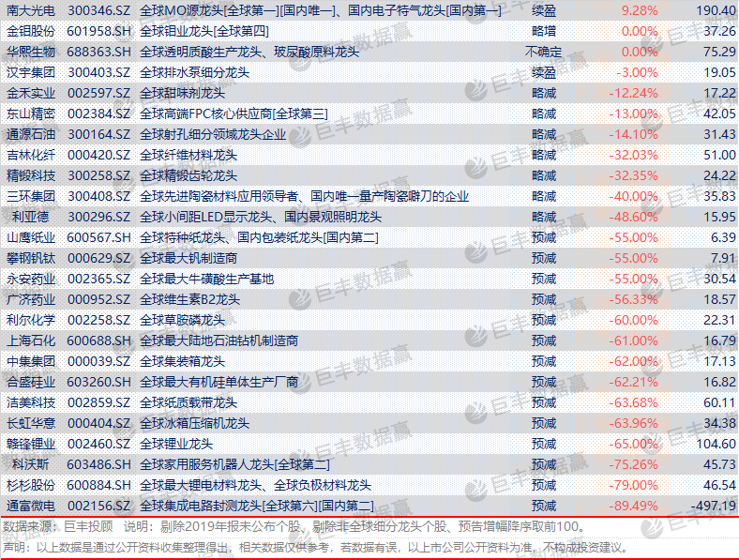Viewport: 739px width, 560px height.
Task: Click description 全球冰箱压缩机龙头
Action: click(195, 423)
